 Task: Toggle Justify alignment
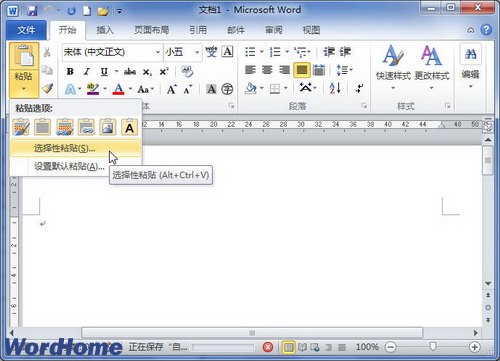click(302, 70)
